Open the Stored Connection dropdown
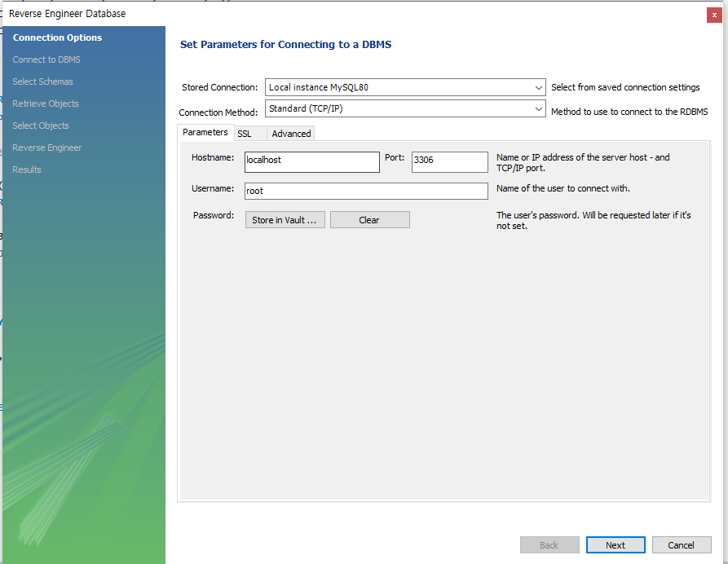This screenshot has width=728, height=564. (x=405, y=87)
